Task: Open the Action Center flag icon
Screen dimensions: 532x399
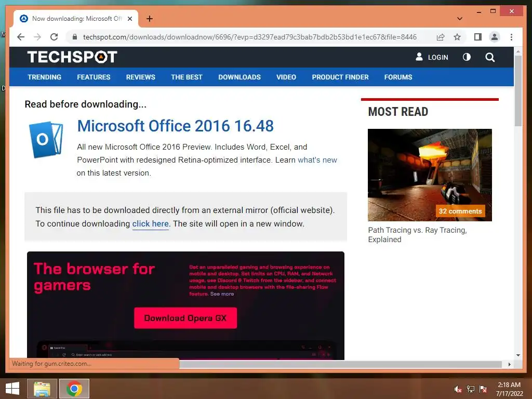Action: [483, 389]
